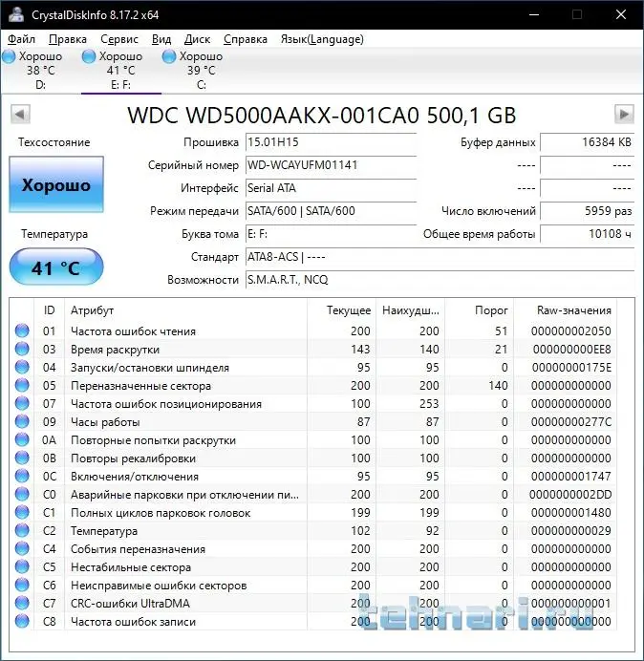Screen dimensions: 644x661
Task: Click status orb for attribute 01 read errors
Action: pos(22,331)
